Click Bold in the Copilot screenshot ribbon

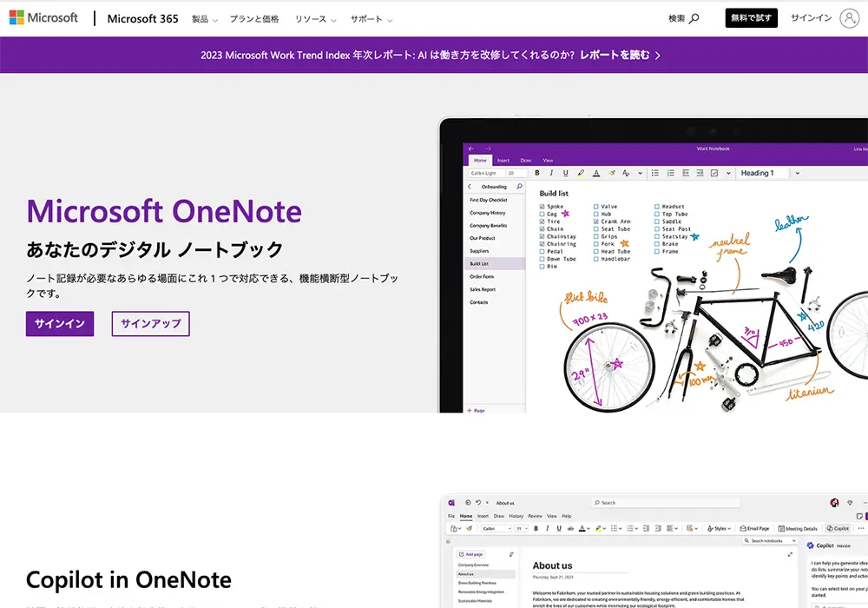pos(536,528)
